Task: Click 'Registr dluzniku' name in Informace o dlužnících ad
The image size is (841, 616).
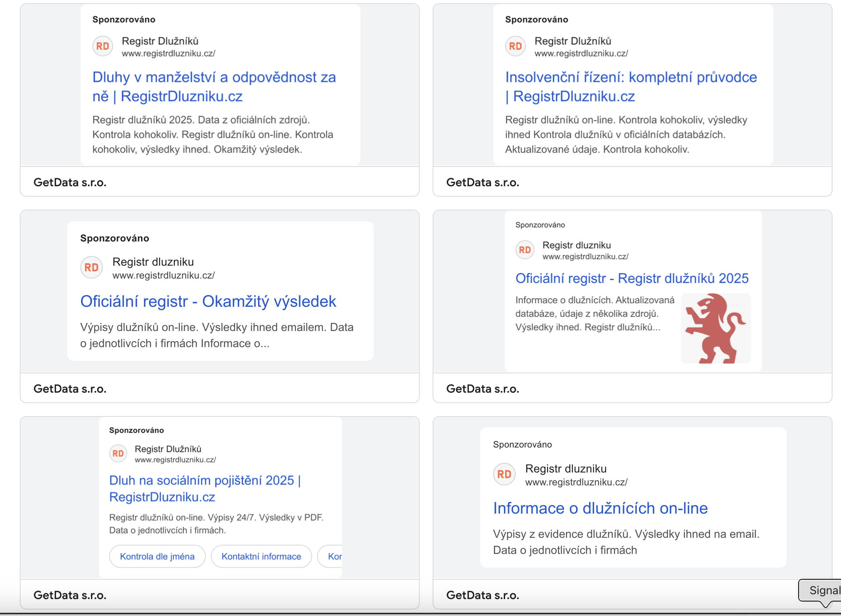Action: tap(566, 469)
